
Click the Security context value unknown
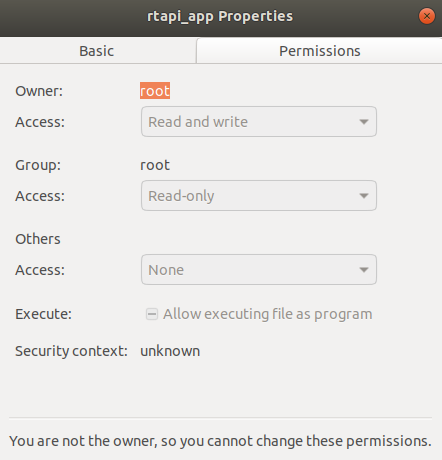(170, 351)
